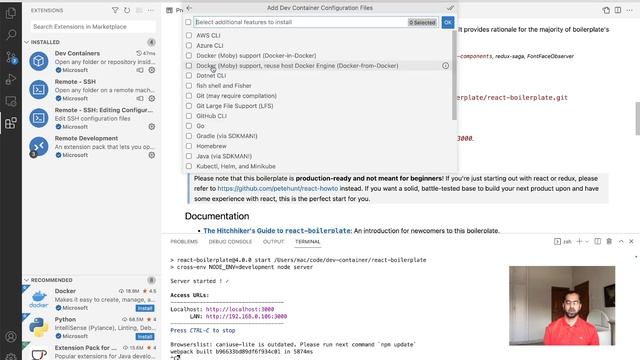This screenshot has width=640, height=360.
Task: Check Docker-from-Docker support feature
Action: click(189, 65)
